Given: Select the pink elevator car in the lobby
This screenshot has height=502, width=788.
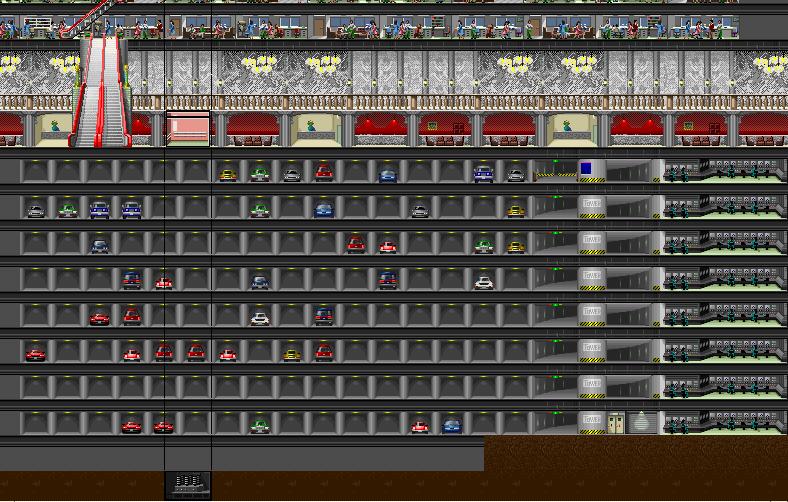Looking at the screenshot, I should pos(187,129).
